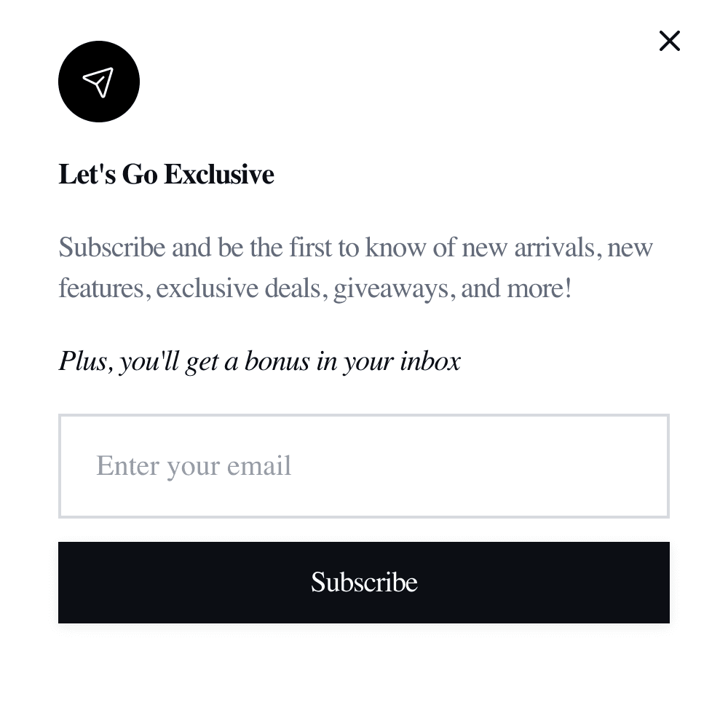728x705 pixels.
Task: Submit the newsletter form via Subscribe
Action: tap(363, 583)
